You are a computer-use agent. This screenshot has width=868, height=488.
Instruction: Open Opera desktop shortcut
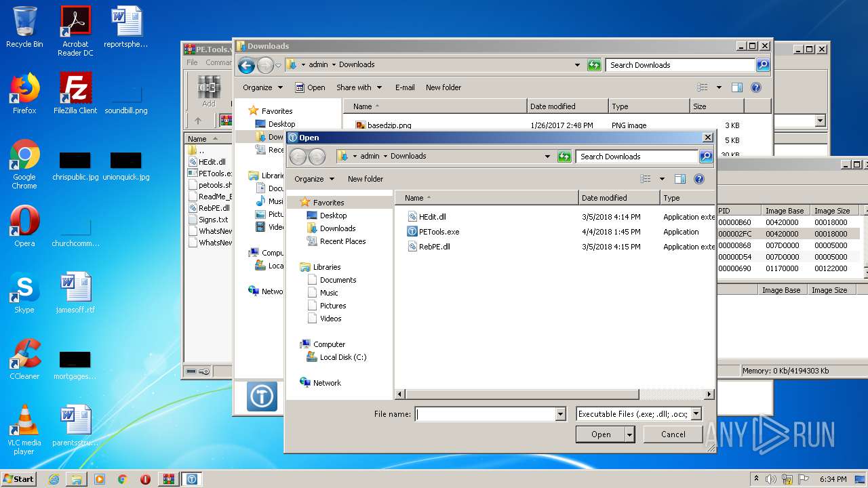coord(24,226)
